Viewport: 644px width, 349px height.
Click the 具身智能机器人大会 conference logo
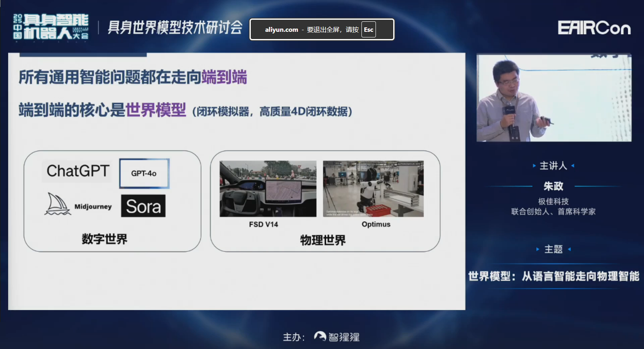click(x=51, y=27)
